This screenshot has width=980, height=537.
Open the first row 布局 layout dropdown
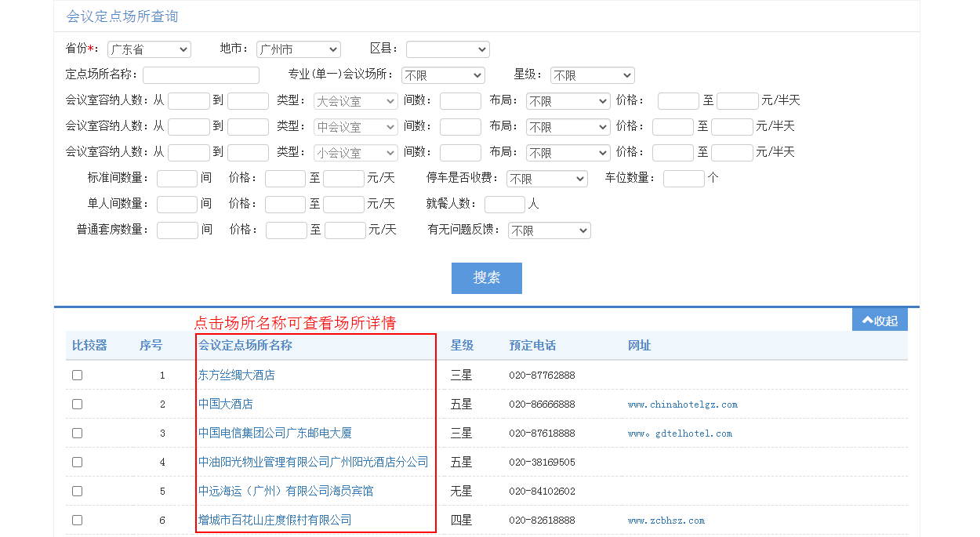pyautogui.click(x=568, y=100)
